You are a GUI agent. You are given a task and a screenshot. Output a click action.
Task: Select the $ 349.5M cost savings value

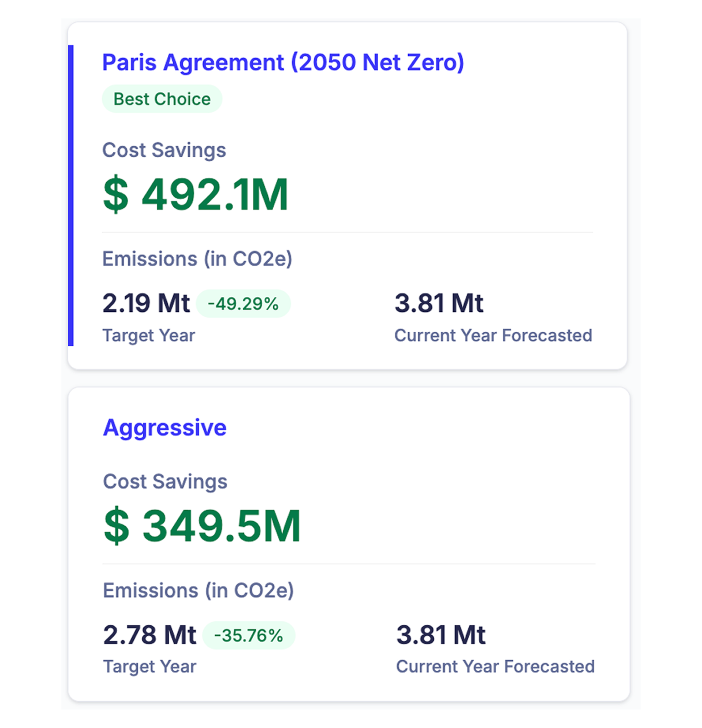202,526
